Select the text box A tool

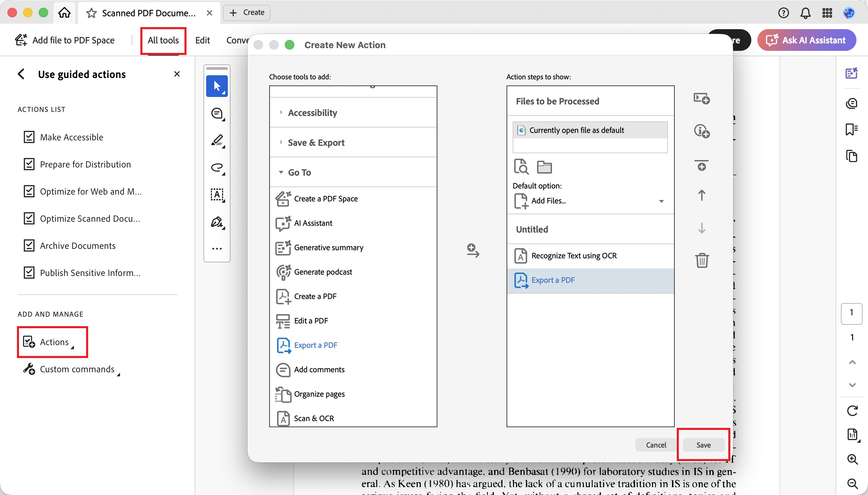[x=217, y=195]
